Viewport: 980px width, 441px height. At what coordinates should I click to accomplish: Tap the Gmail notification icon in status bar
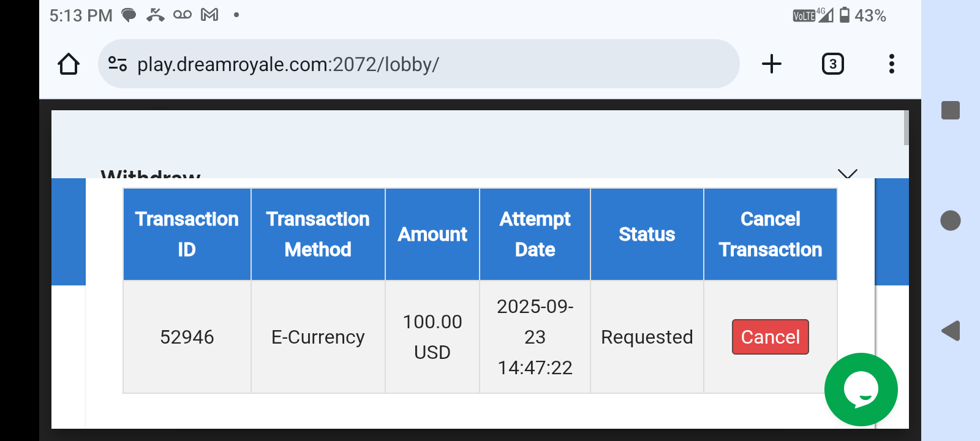point(209,15)
